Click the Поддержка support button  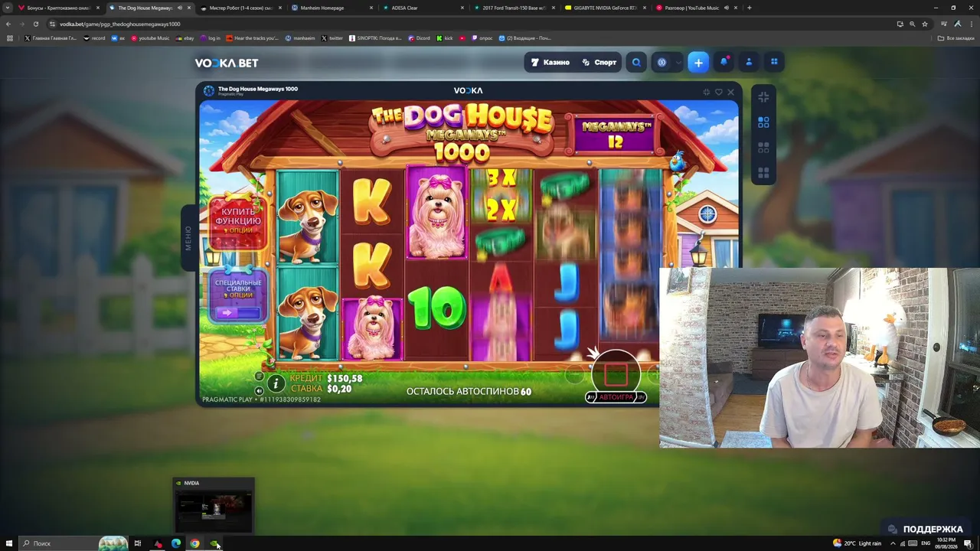925,529
